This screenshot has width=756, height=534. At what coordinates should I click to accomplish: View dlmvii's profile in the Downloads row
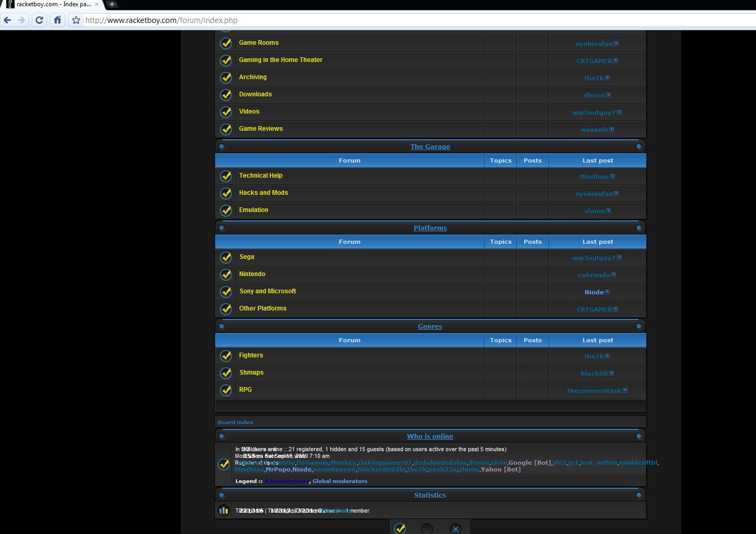tap(594, 95)
